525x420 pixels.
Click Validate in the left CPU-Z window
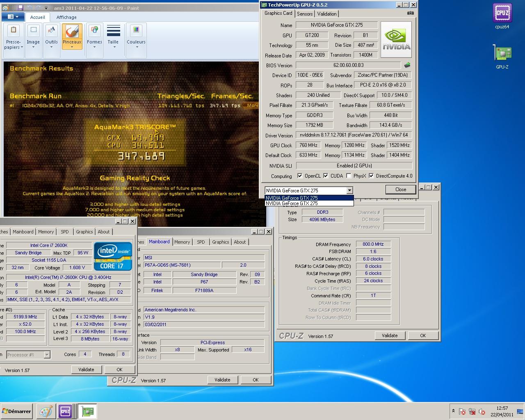[x=86, y=370]
